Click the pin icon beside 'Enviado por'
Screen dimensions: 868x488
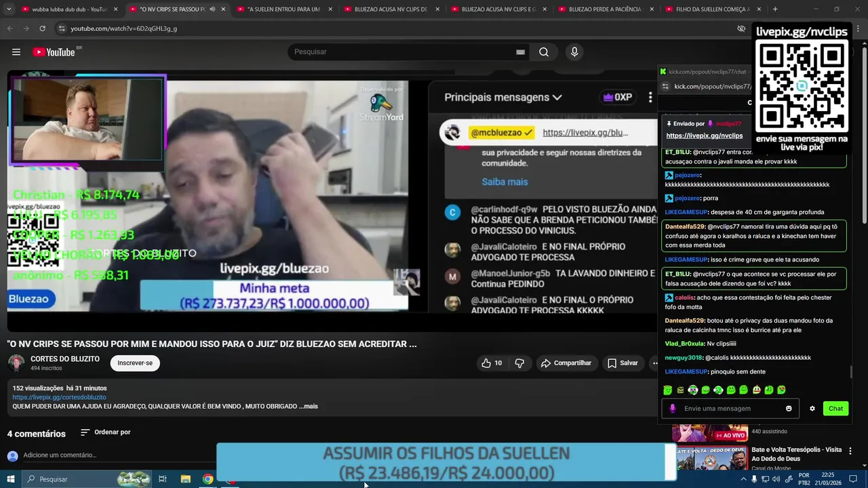pyautogui.click(x=669, y=124)
